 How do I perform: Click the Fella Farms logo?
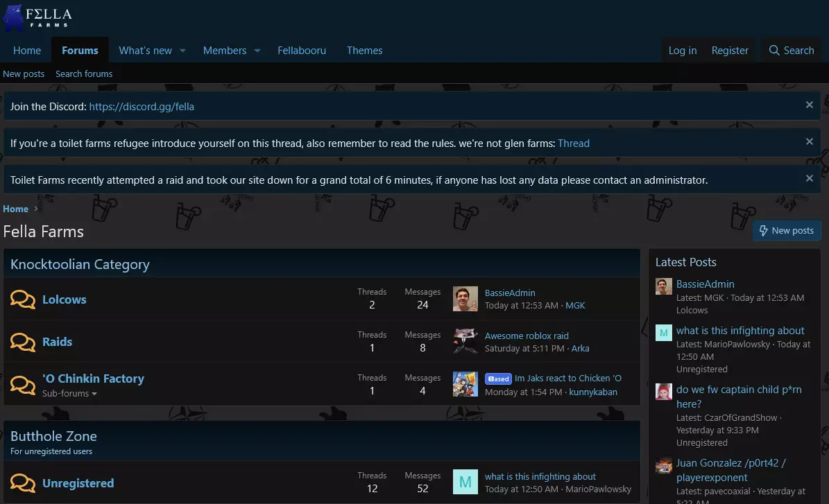pyautogui.click(x=37, y=17)
